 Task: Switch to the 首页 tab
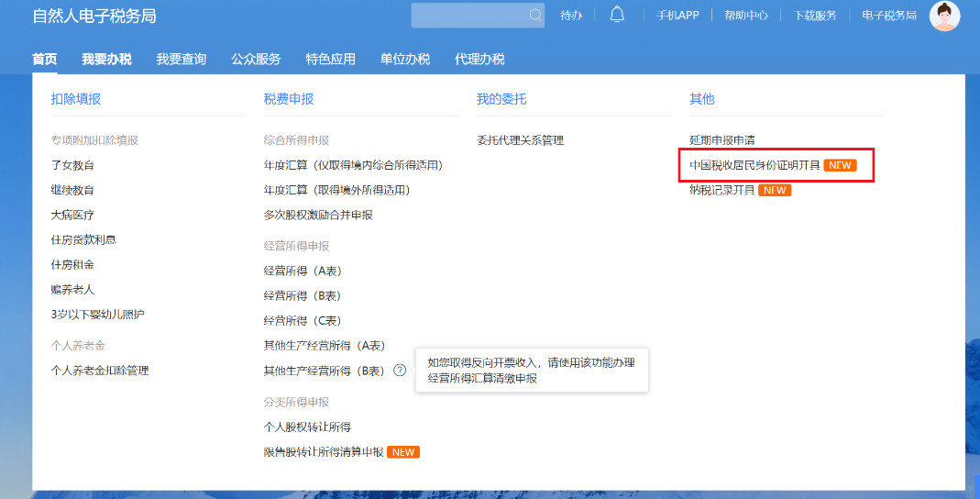44,59
